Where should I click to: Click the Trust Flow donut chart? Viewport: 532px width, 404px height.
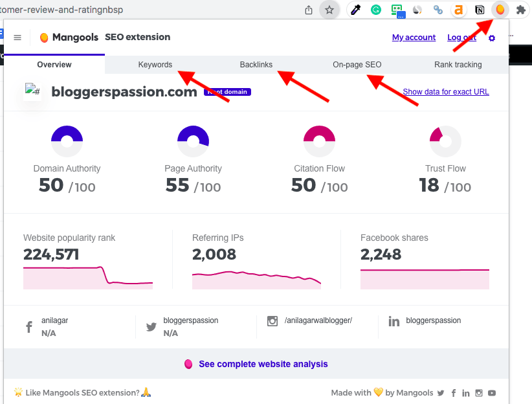445,141
